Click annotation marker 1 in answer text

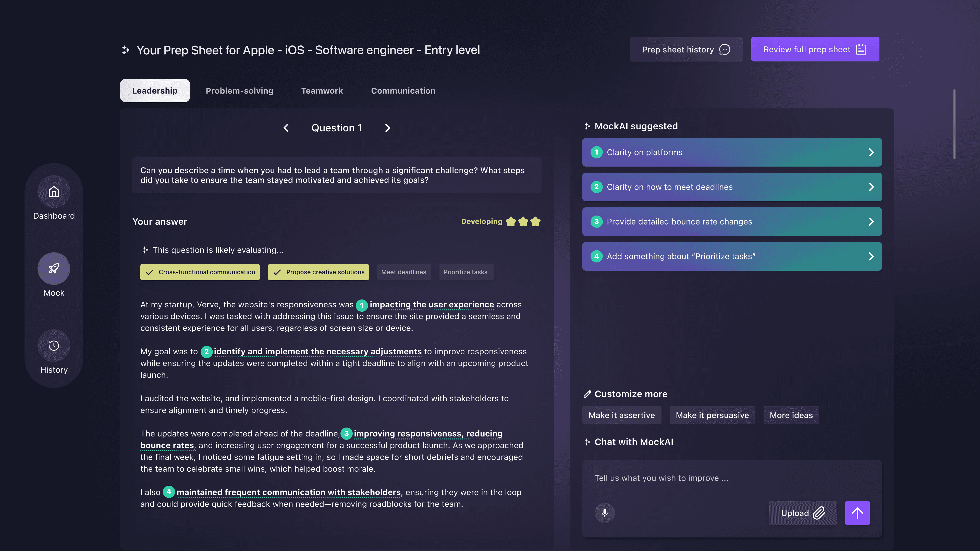[361, 305]
